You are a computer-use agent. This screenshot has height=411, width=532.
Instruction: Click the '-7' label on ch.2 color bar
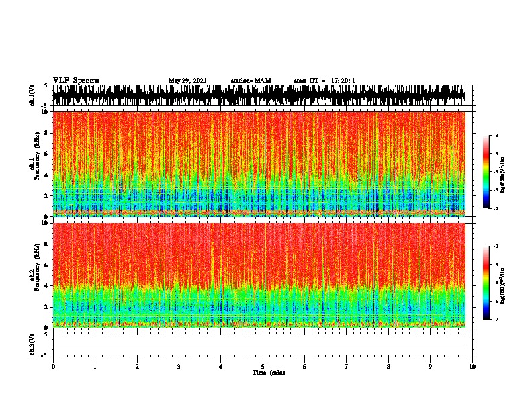pyautogui.click(x=495, y=319)
